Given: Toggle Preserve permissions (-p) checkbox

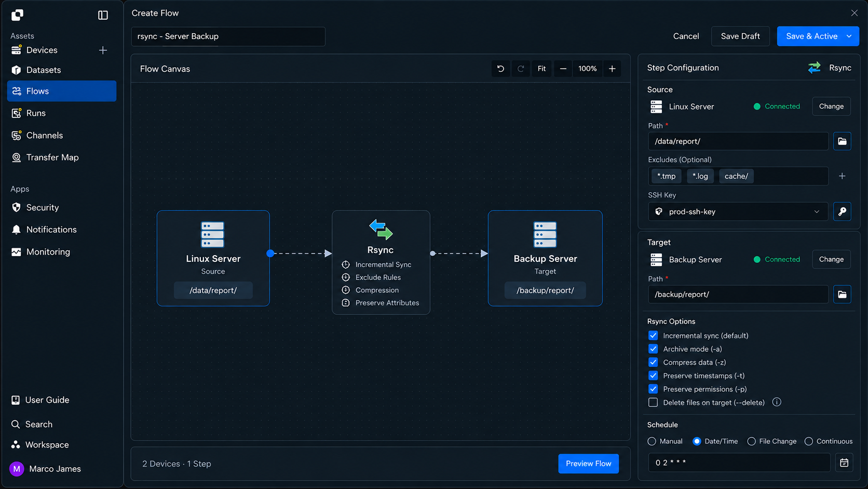Looking at the screenshot, I should tap(653, 389).
